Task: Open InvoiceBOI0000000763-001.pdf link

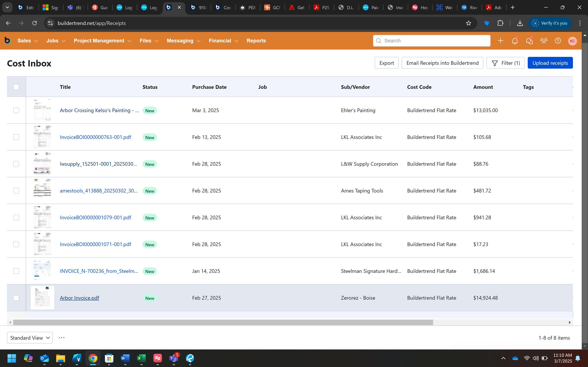Action: click(96, 137)
